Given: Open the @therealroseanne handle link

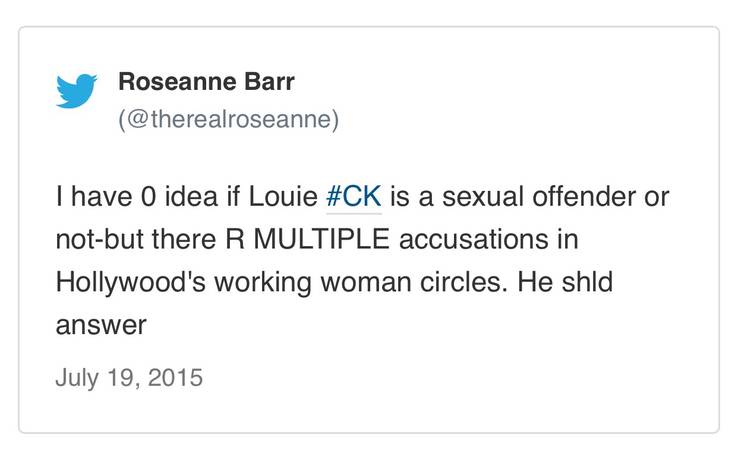Looking at the screenshot, I should [x=228, y=119].
